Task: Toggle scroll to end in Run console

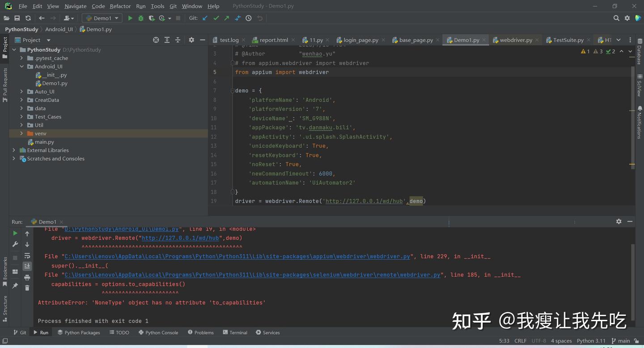Action: pyautogui.click(x=27, y=266)
